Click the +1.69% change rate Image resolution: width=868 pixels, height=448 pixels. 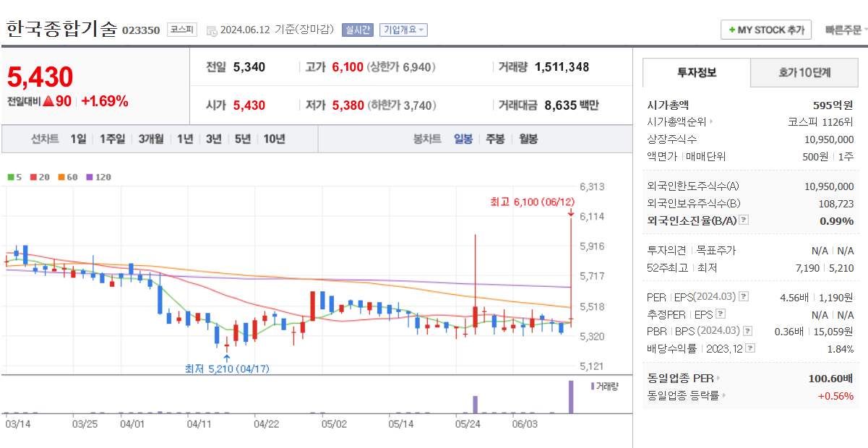(105, 101)
